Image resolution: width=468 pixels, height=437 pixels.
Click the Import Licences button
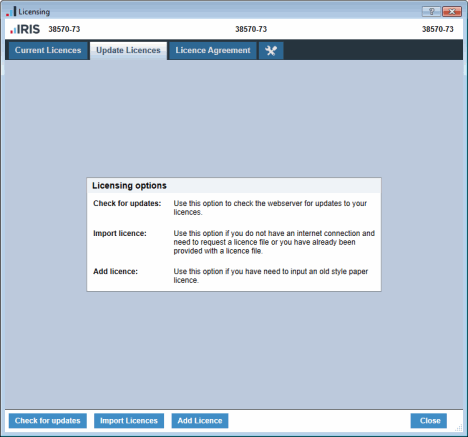coord(129,421)
